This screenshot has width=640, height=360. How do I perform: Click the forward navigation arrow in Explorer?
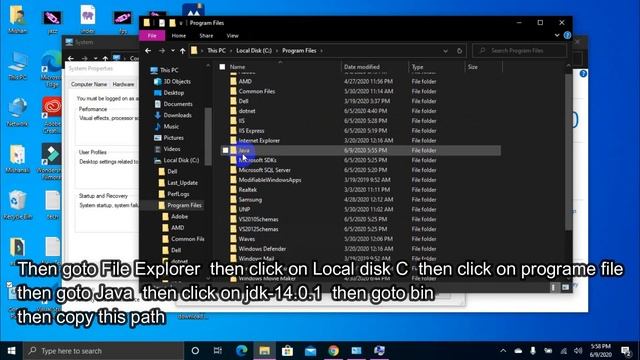click(x=162, y=51)
